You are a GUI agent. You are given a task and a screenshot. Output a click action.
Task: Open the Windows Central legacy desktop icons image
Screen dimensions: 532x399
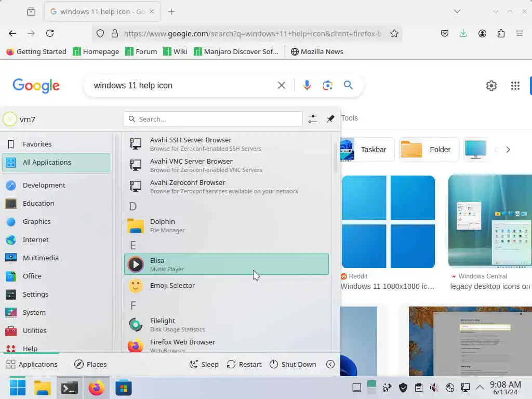click(x=490, y=221)
